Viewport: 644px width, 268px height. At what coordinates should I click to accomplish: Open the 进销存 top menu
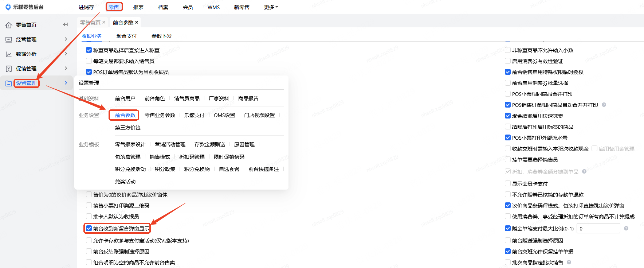tap(86, 7)
